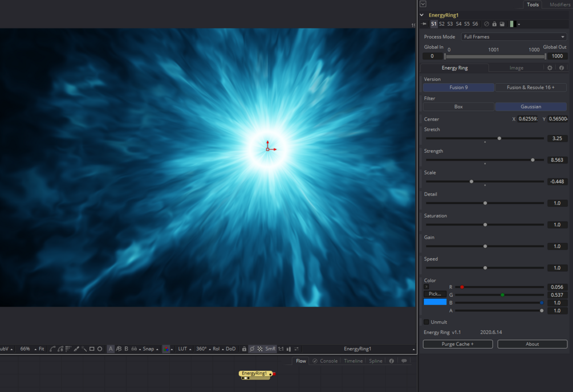The image size is (573, 392).
Task: Select the Box filter option
Action: tap(458, 107)
